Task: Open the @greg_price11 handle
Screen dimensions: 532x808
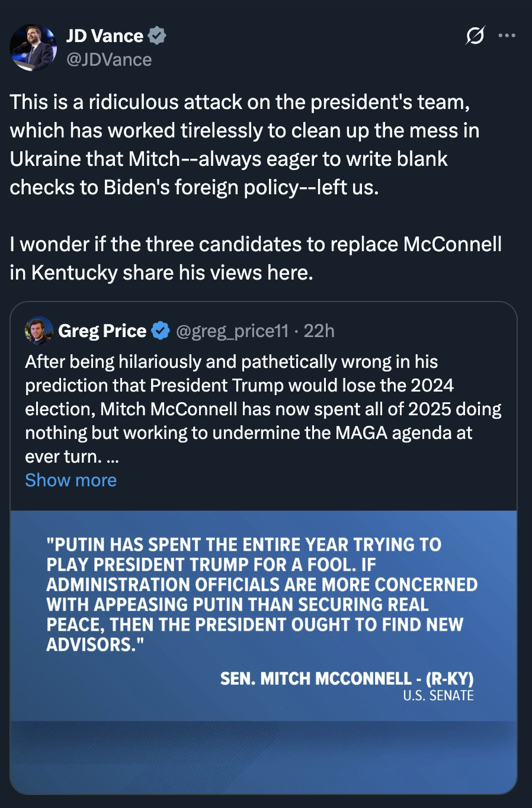Action: [x=232, y=331]
